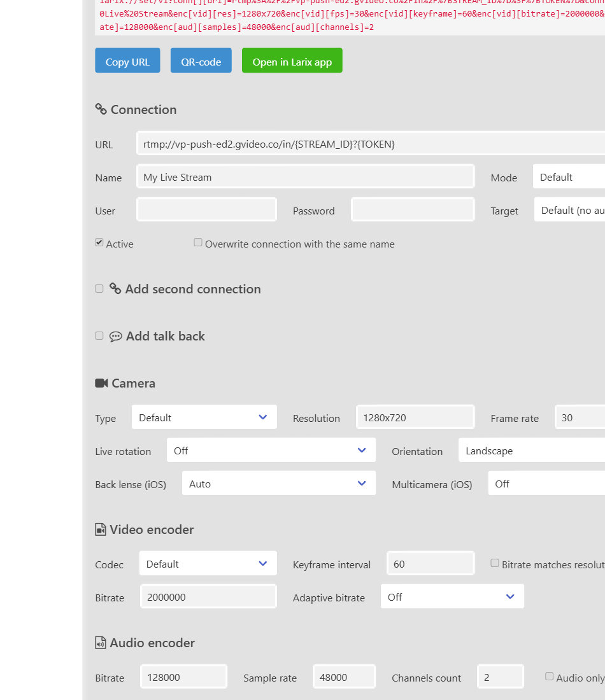
Task: Toggle the Active checkbox
Action: [x=99, y=242]
